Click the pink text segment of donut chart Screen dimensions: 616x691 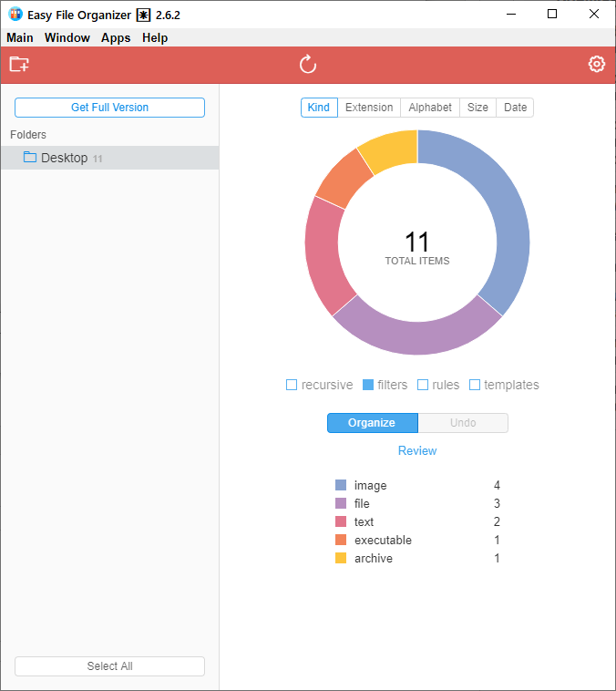pyautogui.click(x=323, y=255)
